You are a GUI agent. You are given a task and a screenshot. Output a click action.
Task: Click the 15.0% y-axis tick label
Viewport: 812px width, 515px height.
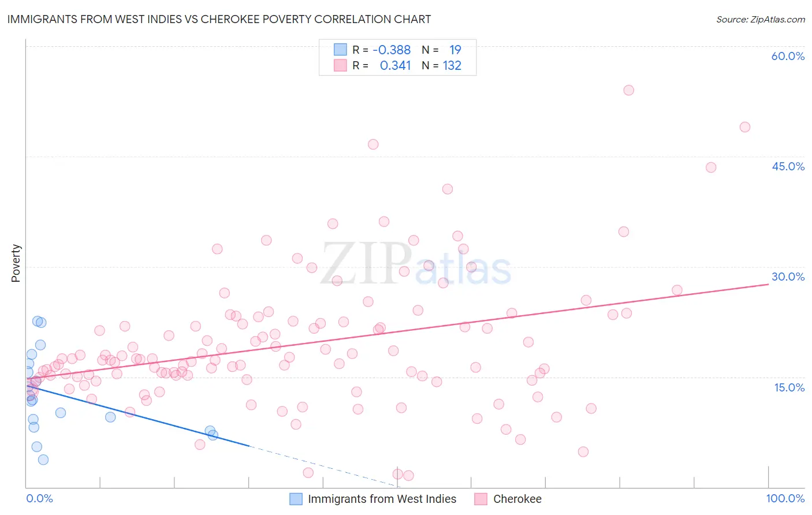pos(789,387)
